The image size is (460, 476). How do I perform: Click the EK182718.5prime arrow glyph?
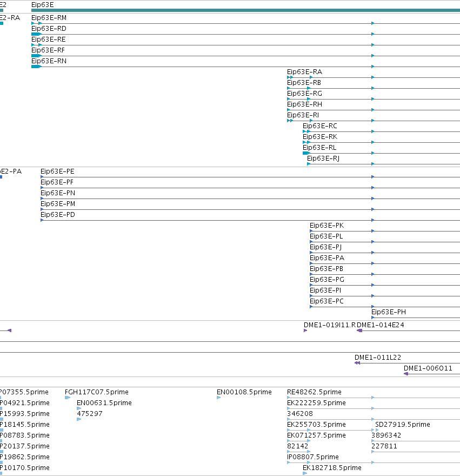[x=305, y=474]
